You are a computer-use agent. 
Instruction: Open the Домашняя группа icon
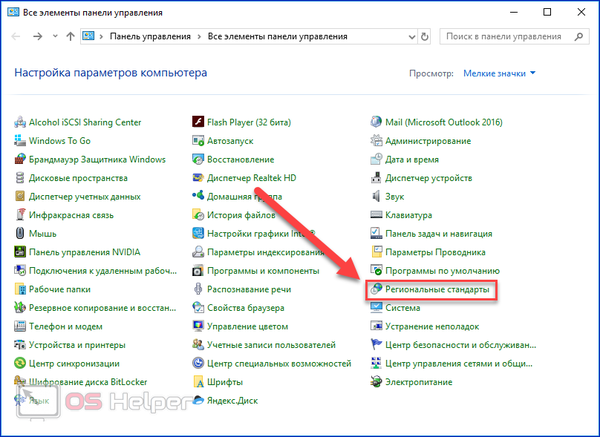pyautogui.click(x=198, y=196)
